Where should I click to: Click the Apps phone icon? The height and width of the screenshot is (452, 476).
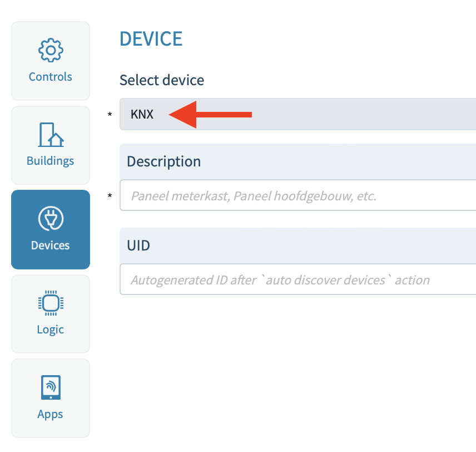[x=51, y=387]
